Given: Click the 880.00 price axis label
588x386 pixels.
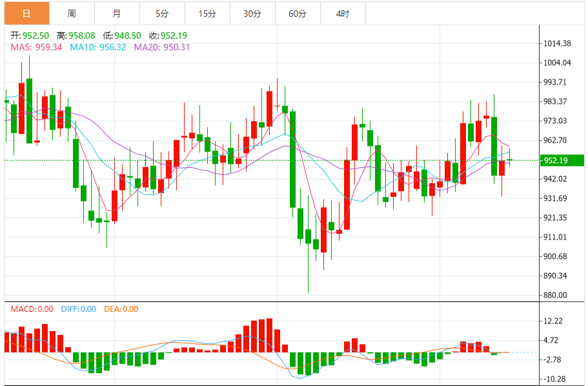Looking at the screenshot, I should (555, 295).
